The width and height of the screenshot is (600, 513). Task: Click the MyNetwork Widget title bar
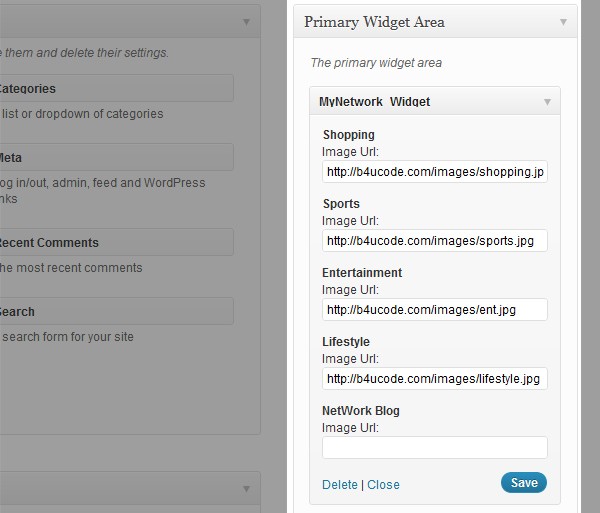[x=435, y=101]
